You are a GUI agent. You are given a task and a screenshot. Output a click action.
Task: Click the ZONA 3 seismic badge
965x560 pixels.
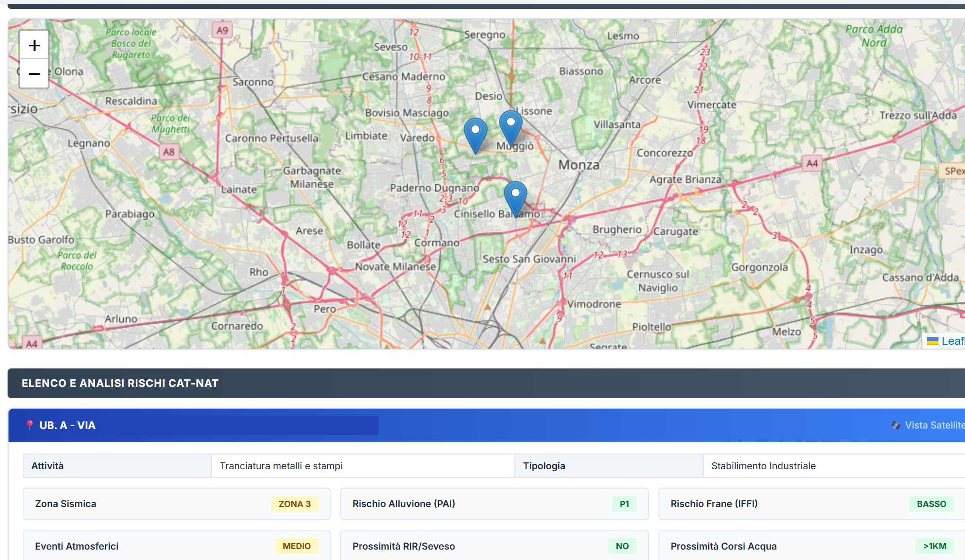click(294, 504)
